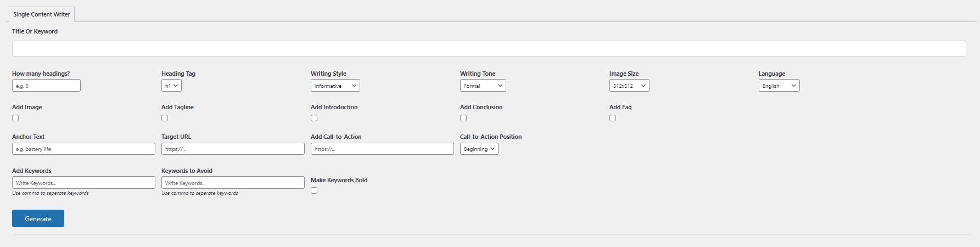Focus the How many headings field
Viewport: 980px width, 247px height.
[x=46, y=86]
